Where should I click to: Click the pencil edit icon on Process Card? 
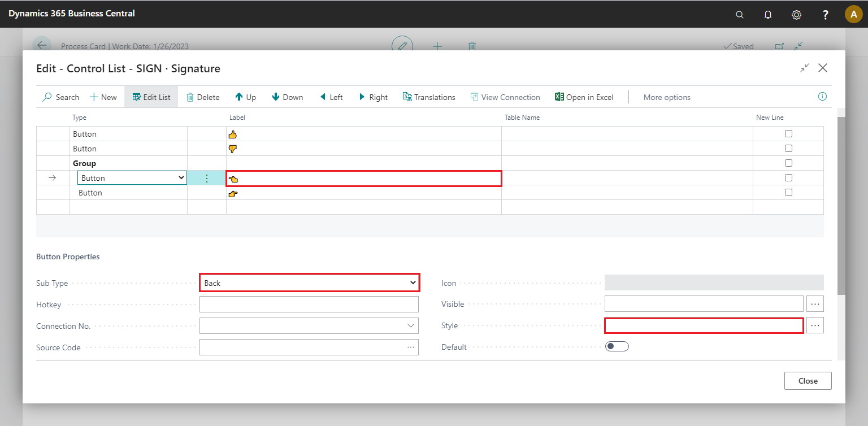tap(402, 46)
